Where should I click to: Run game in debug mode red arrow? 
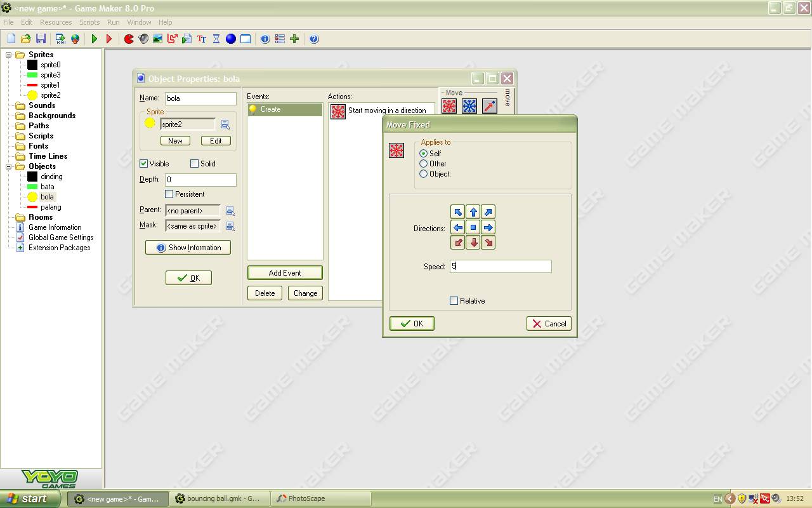(109, 39)
